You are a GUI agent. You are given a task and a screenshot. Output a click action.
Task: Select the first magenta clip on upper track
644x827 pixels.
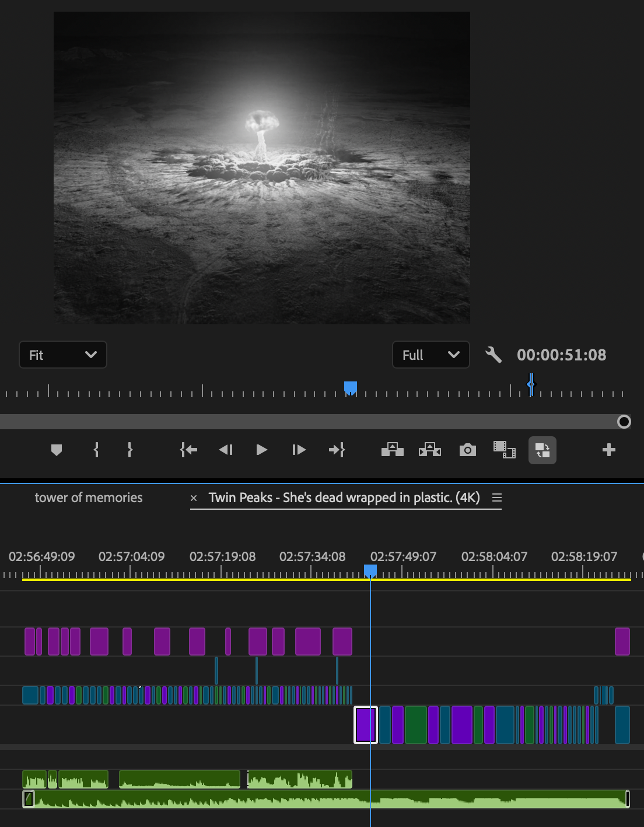[x=30, y=642]
